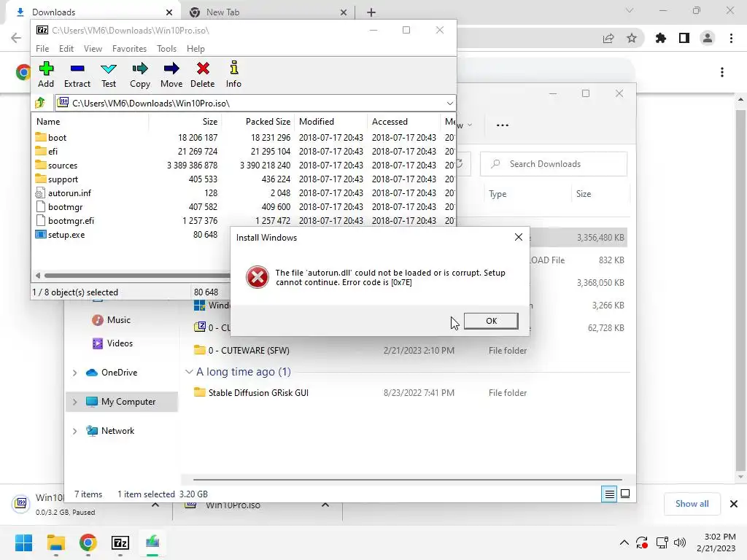This screenshot has height=560, width=747.
Task: Click the Extract icon in 7-Zip
Action: pos(77,75)
